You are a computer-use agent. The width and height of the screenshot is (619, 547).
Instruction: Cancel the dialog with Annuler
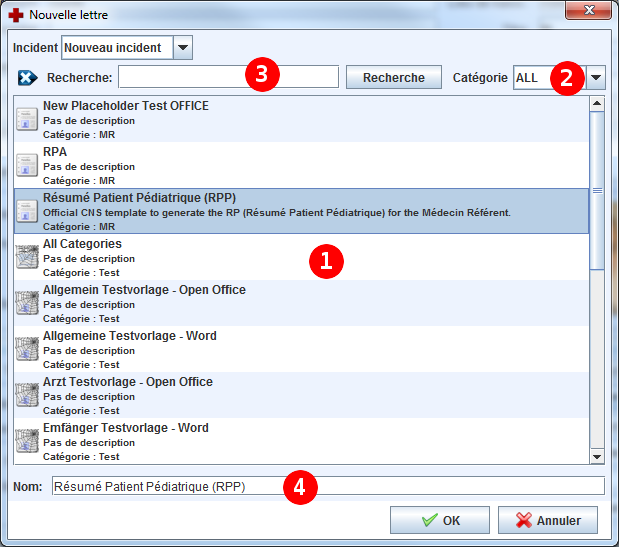tap(549, 520)
